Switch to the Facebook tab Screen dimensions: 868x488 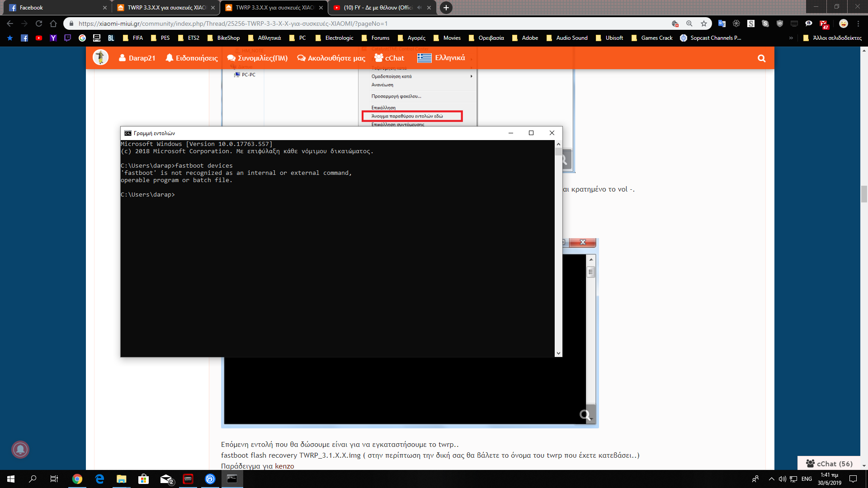pos(54,8)
